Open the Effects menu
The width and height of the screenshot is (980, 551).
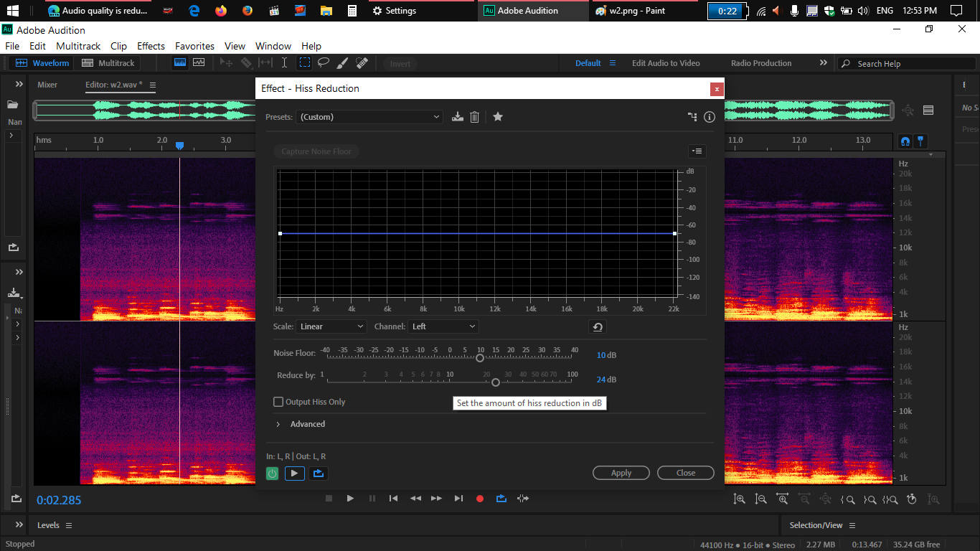(151, 46)
